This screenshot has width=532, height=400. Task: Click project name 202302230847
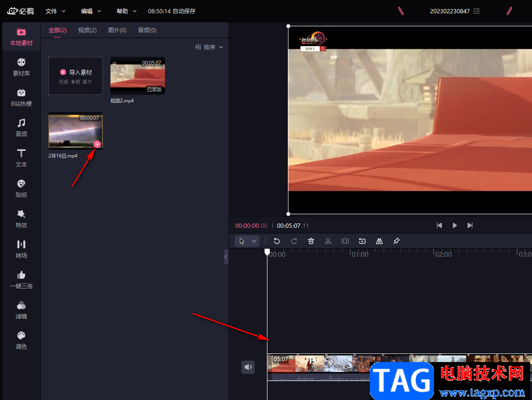(x=450, y=11)
